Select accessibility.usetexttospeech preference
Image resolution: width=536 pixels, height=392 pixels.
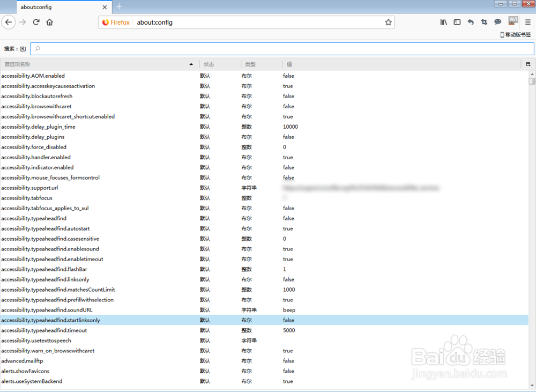(264, 341)
